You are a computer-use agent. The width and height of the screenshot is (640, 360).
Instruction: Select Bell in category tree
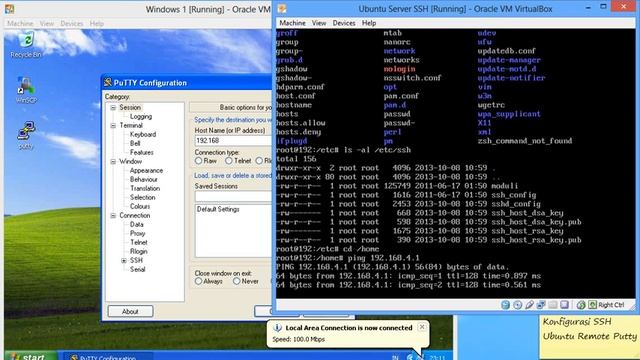tap(135, 144)
